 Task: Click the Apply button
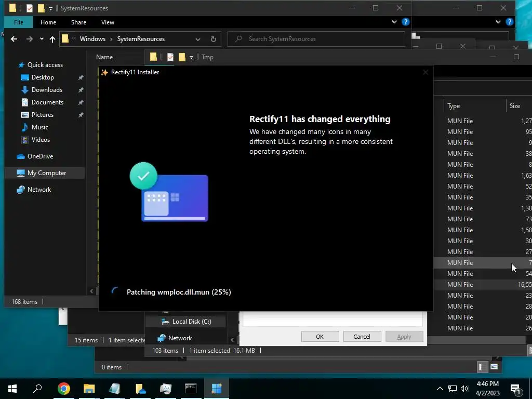404,337
